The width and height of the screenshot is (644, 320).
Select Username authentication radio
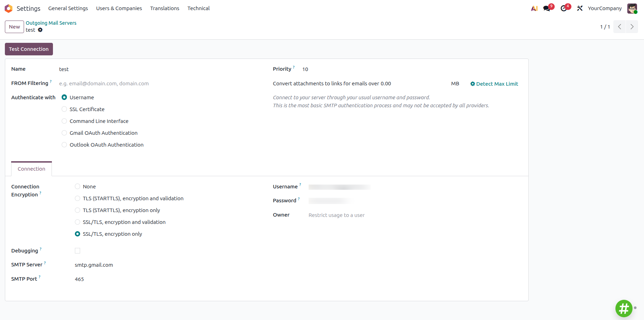click(x=64, y=97)
